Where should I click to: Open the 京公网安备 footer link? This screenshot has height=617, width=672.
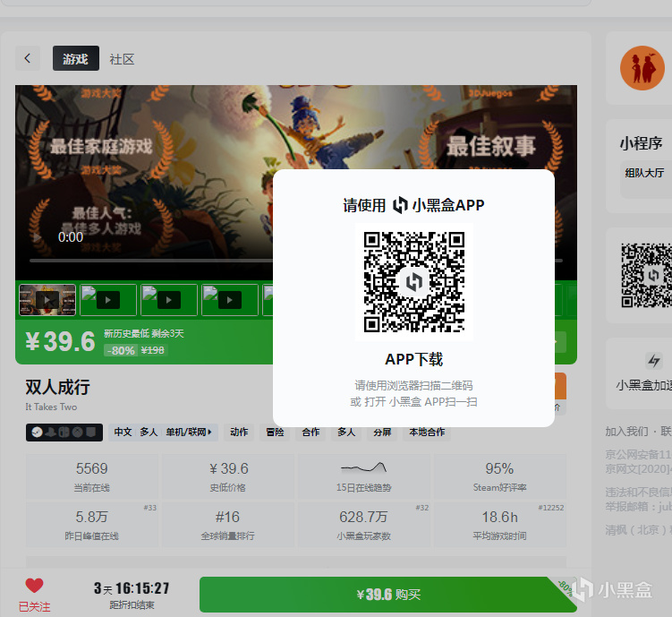coord(639,454)
